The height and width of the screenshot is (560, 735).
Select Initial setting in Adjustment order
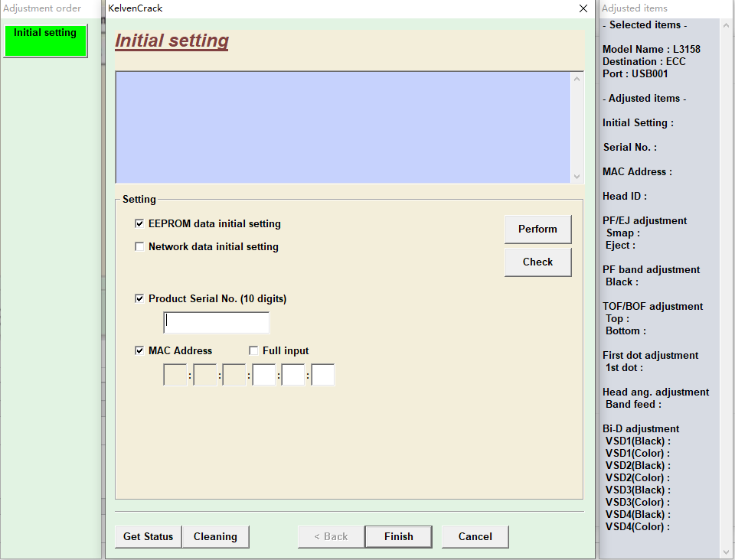(x=45, y=41)
